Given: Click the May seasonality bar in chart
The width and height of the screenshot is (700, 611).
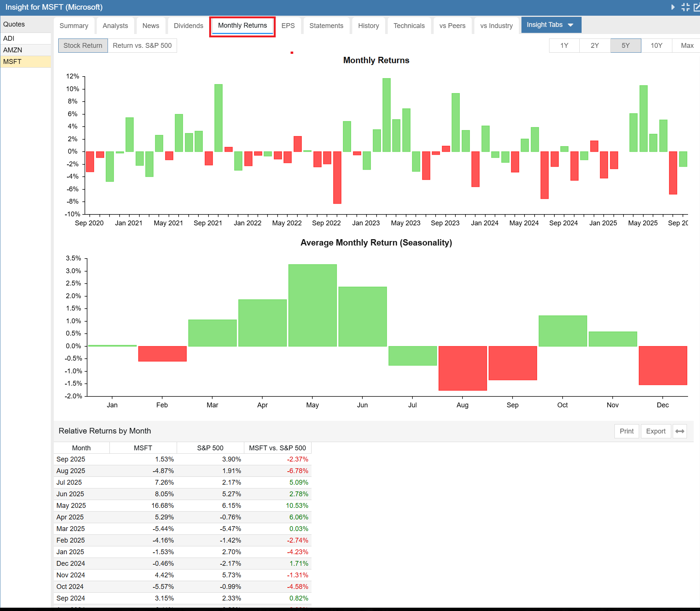Looking at the screenshot, I should [312, 305].
